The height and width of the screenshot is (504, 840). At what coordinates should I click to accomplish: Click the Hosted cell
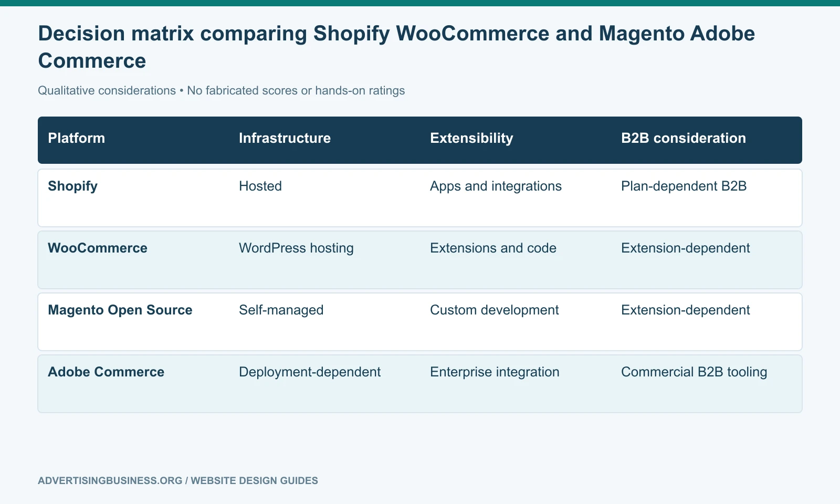pyautogui.click(x=260, y=186)
